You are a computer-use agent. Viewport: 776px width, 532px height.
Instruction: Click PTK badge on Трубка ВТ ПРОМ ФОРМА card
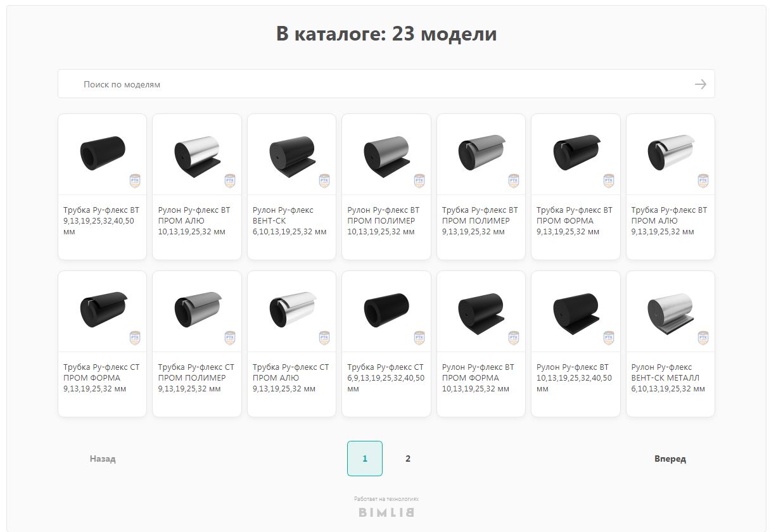click(x=608, y=181)
